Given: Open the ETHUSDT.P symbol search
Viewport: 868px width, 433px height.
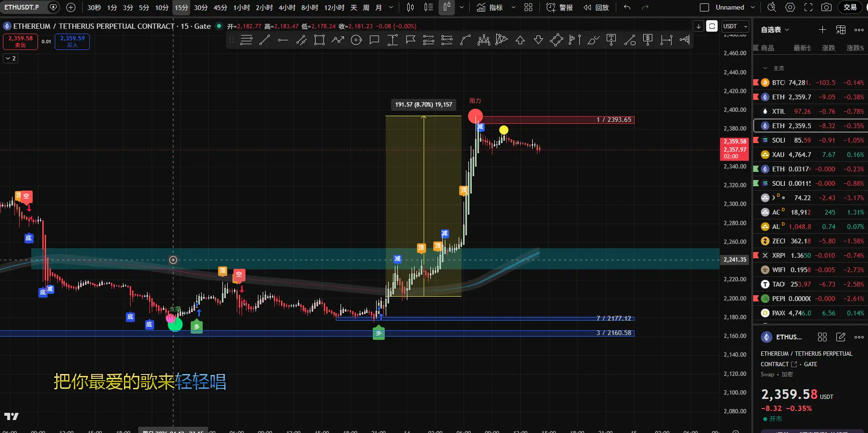Looking at the screenshot, I should tap(22, 7).
